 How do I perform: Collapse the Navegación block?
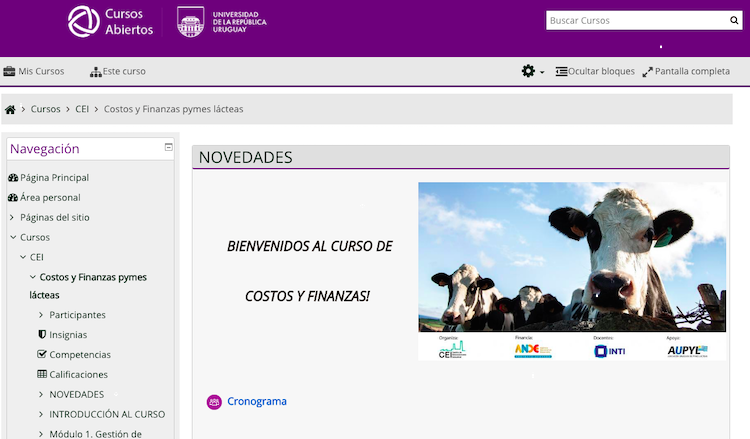click(x=169, y=147)
